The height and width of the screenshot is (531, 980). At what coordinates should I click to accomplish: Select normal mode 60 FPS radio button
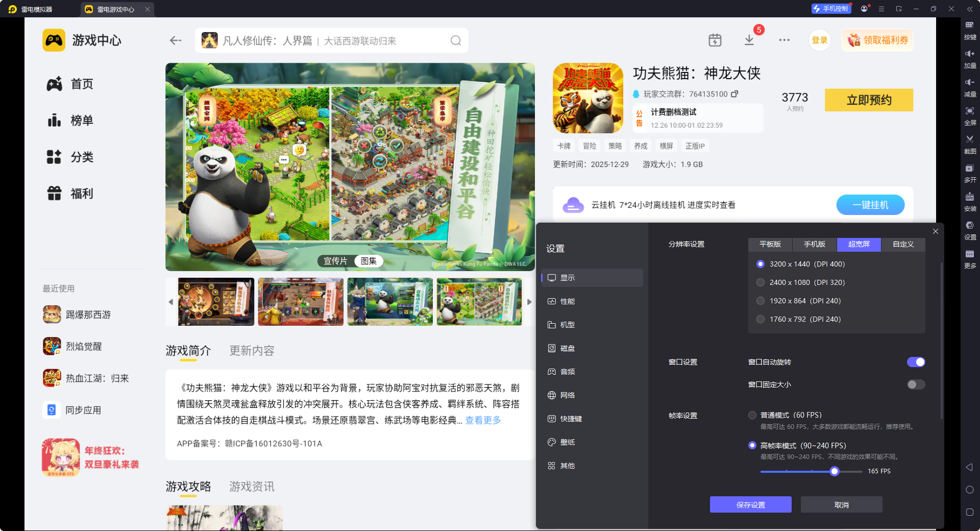pos(752,415)
